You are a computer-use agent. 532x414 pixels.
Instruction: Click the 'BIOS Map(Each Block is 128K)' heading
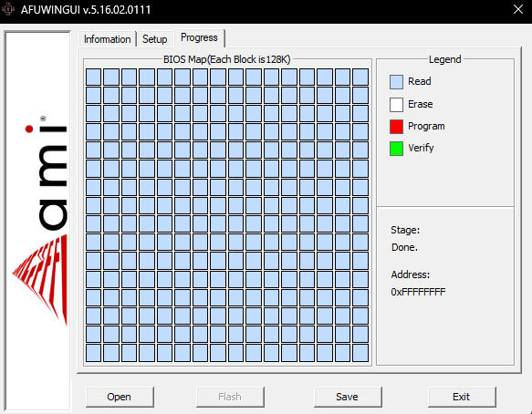(227, 59)
